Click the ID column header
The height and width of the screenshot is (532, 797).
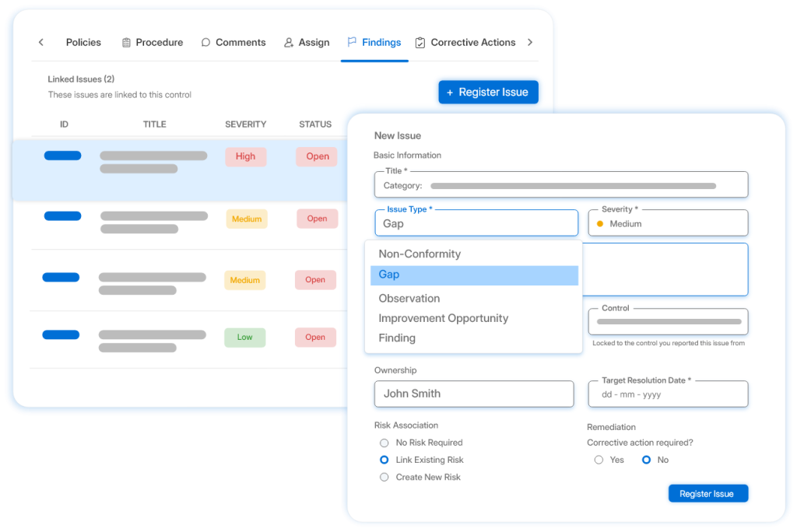[64, 124]
